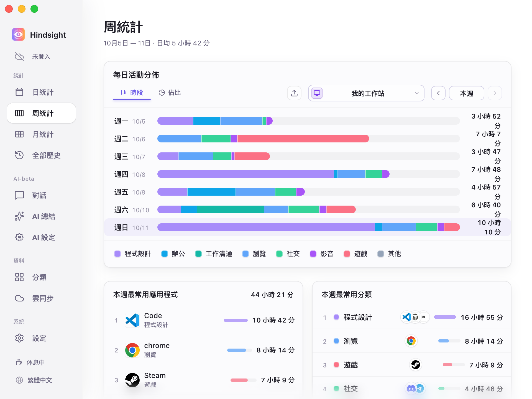Open 對話 chat bubble icon

point(19,195)
